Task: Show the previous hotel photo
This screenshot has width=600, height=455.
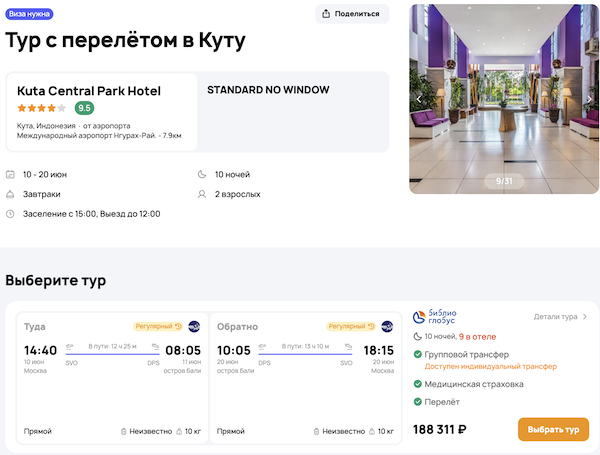Action: tap(419, 99)
